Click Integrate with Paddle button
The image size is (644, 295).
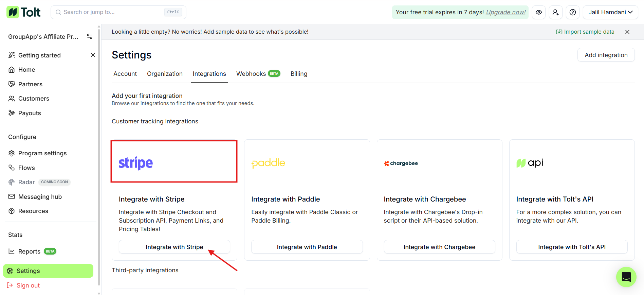(x=307, y=247)
